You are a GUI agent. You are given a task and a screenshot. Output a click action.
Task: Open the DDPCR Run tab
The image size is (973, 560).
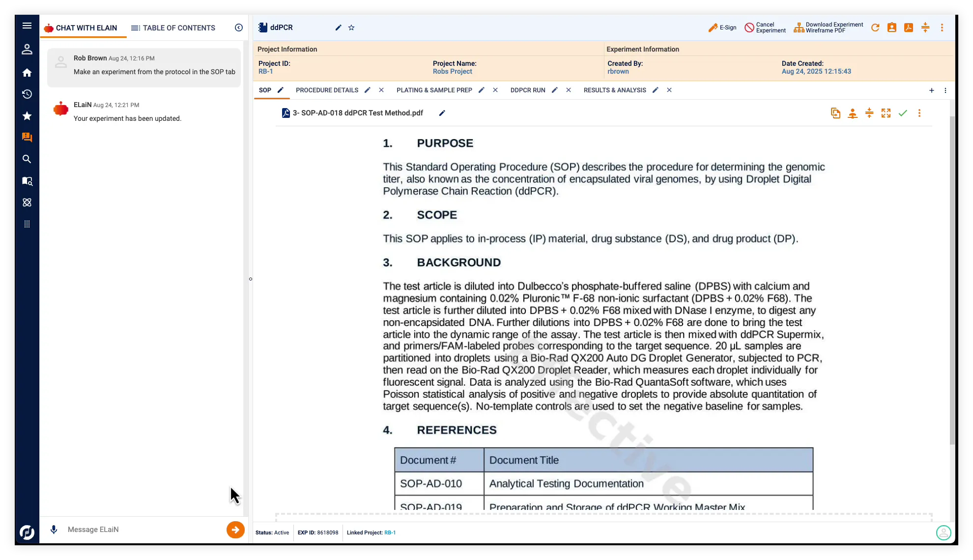(x=528, y=90)
